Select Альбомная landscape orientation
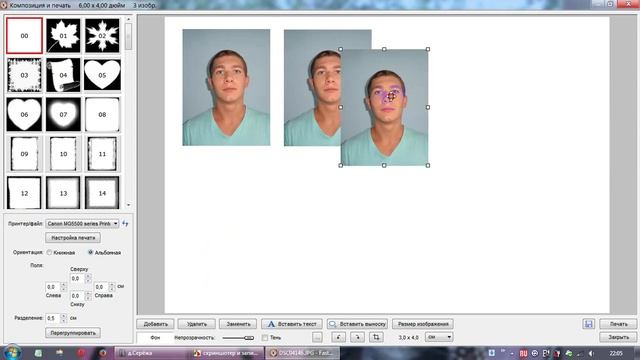640x360 pixels. (91, 252)
